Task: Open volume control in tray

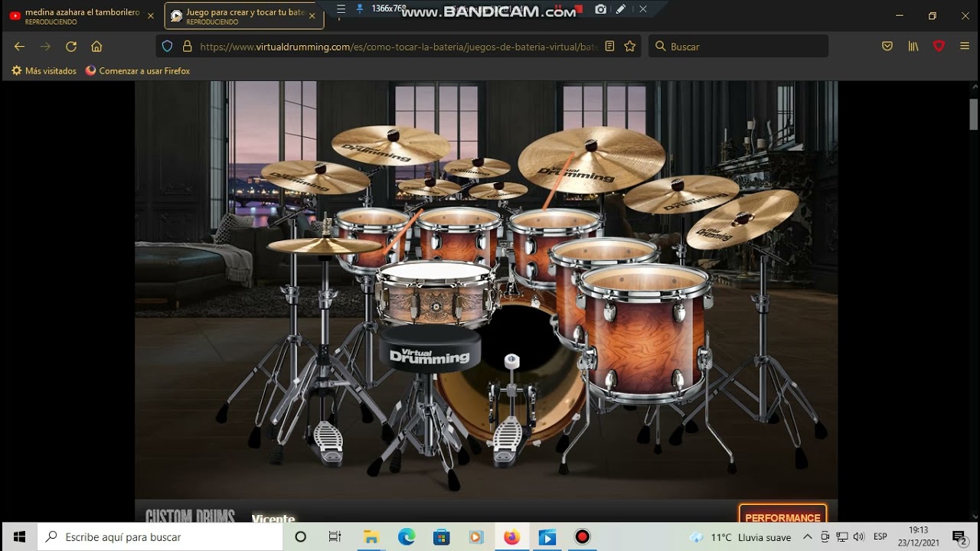Action: click(858, 537)
